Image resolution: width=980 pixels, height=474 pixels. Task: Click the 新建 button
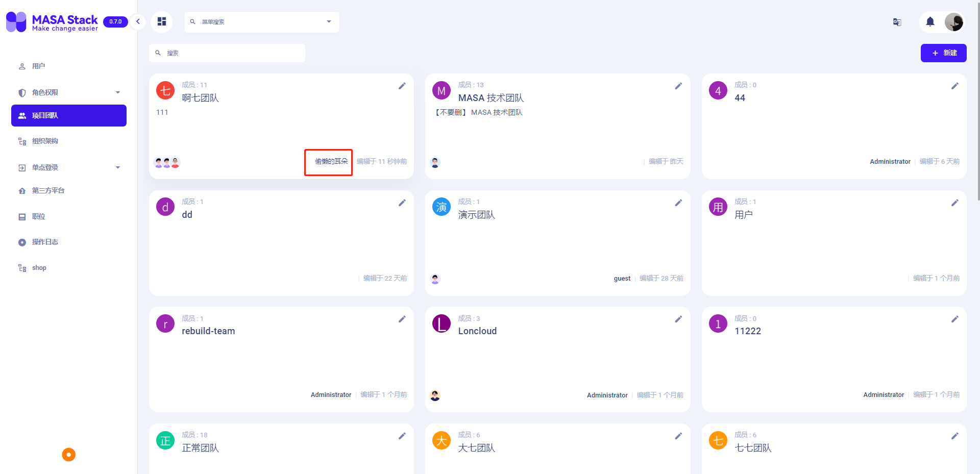coord(943,53)
